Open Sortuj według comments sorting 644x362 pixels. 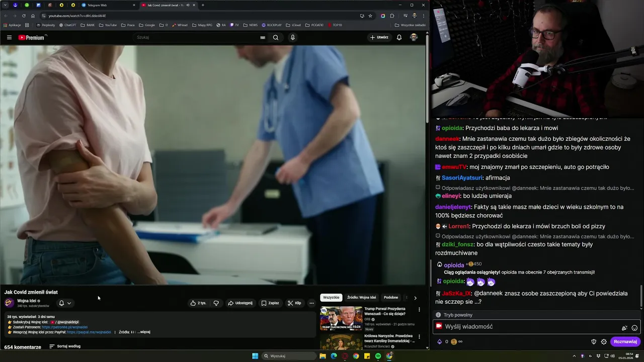pyautogui.click(x=65, y=346)
